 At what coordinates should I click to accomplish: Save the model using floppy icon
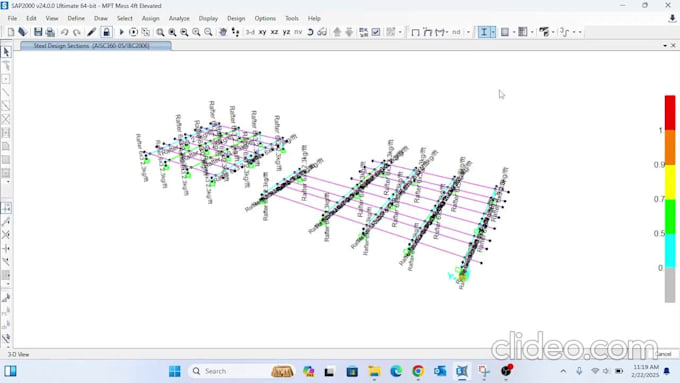click(x=38, y=32)
